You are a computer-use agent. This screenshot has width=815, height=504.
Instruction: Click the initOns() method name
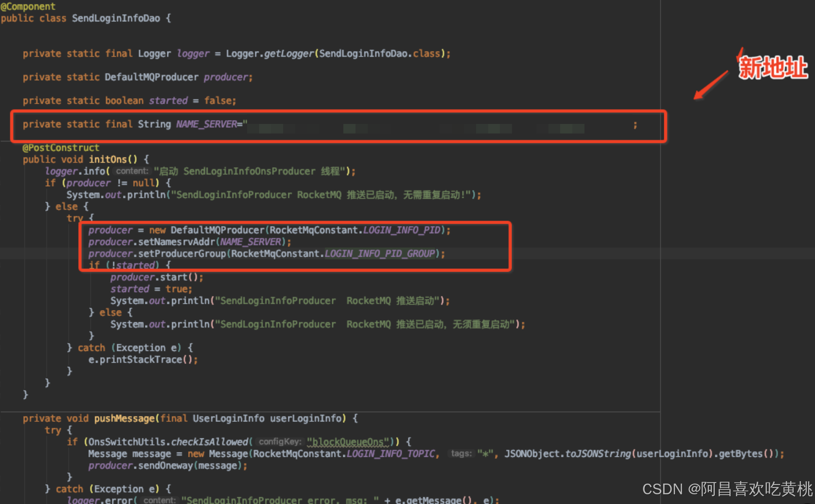pos(113,159)
